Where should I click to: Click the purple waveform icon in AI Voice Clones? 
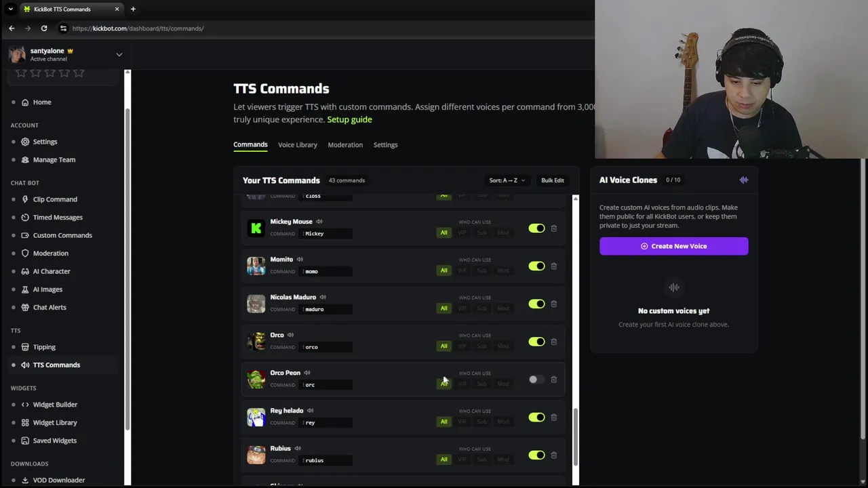point(744,180)
